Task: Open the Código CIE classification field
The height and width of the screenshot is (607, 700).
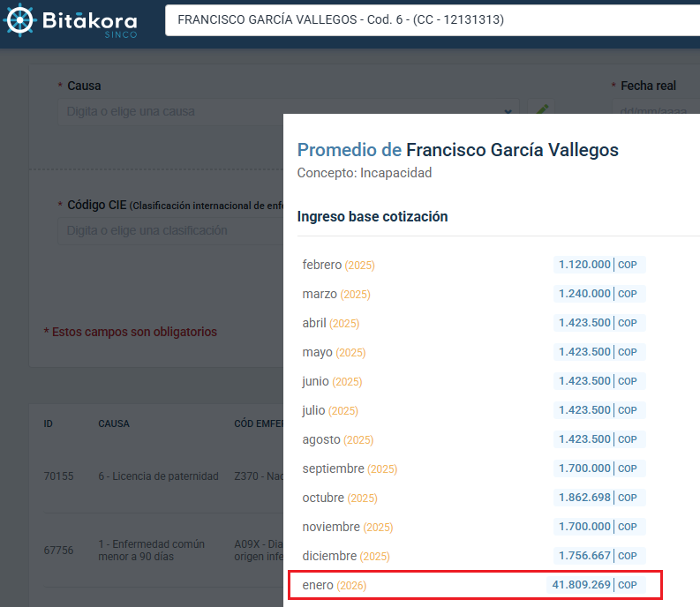Action: (168, 230)
